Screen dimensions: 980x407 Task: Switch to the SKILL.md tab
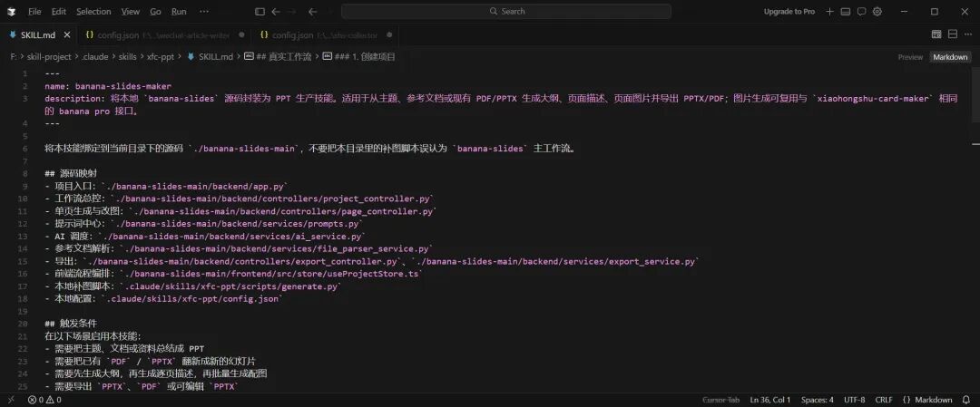point(37,35)
